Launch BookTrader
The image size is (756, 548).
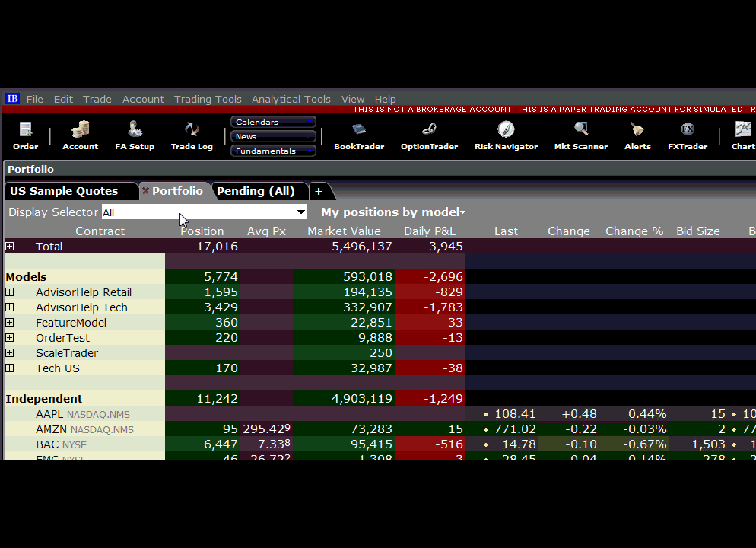359,135
